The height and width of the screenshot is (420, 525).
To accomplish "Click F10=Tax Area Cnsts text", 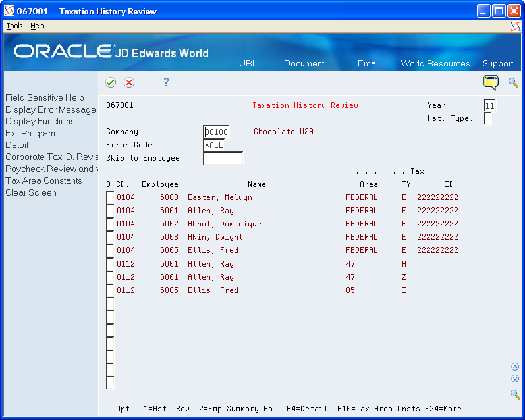I will (x=378, y=409).
